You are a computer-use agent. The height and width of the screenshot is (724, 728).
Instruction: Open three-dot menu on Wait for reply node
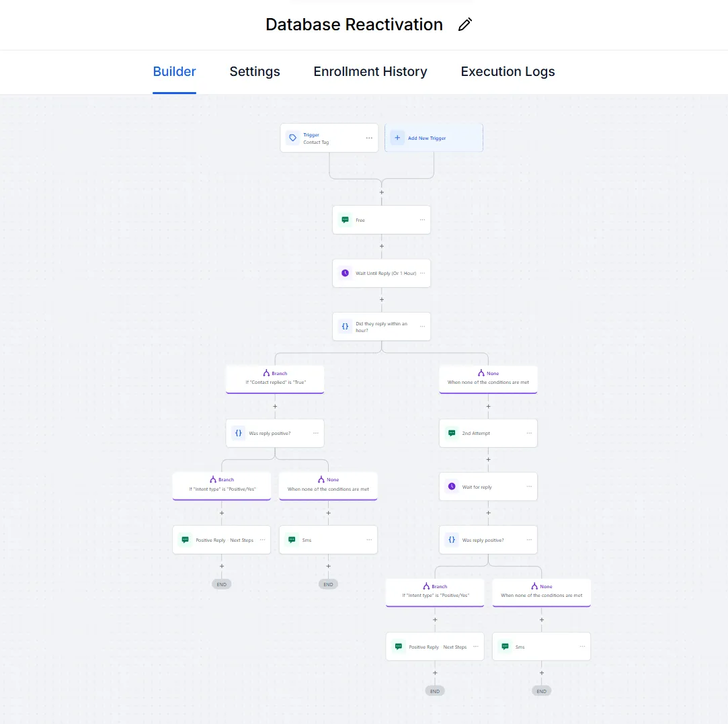click(529, 487)
